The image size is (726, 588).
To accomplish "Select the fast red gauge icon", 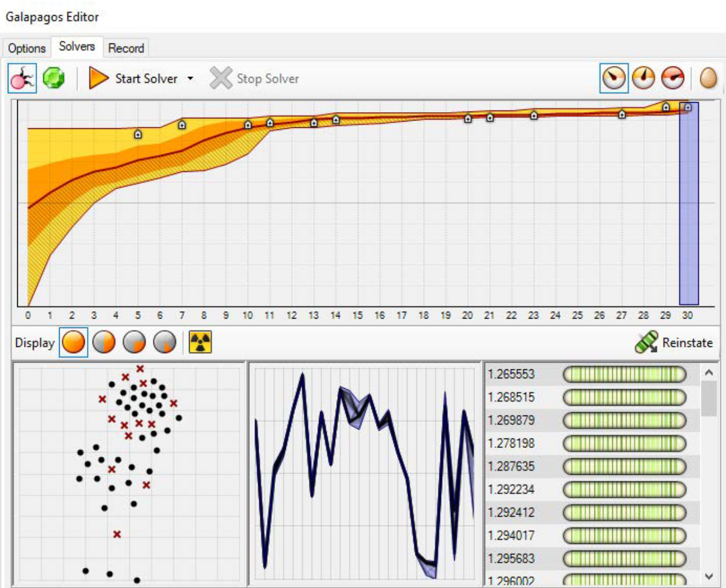I will [672, 78].
